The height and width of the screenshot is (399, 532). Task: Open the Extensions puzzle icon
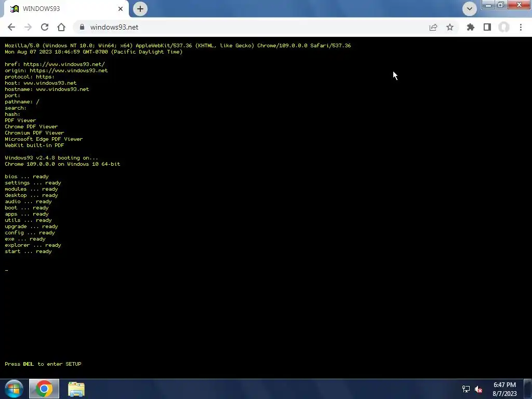[x=471, y=27]
